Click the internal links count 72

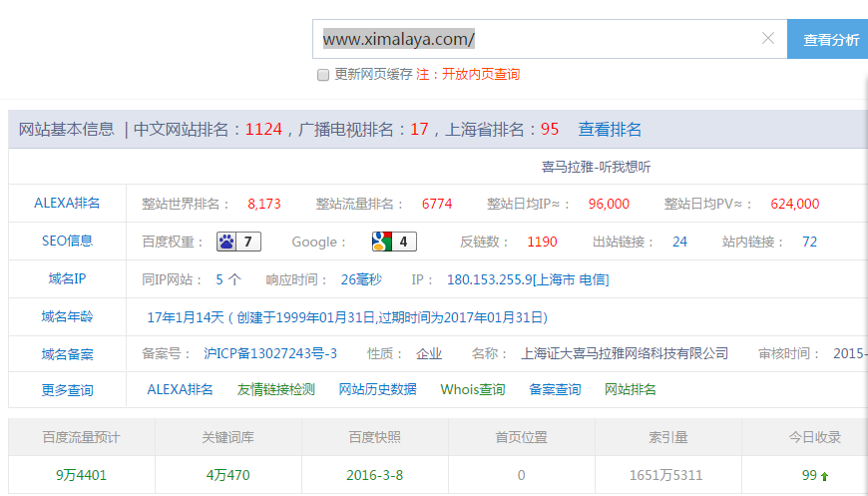pos(809,242)
